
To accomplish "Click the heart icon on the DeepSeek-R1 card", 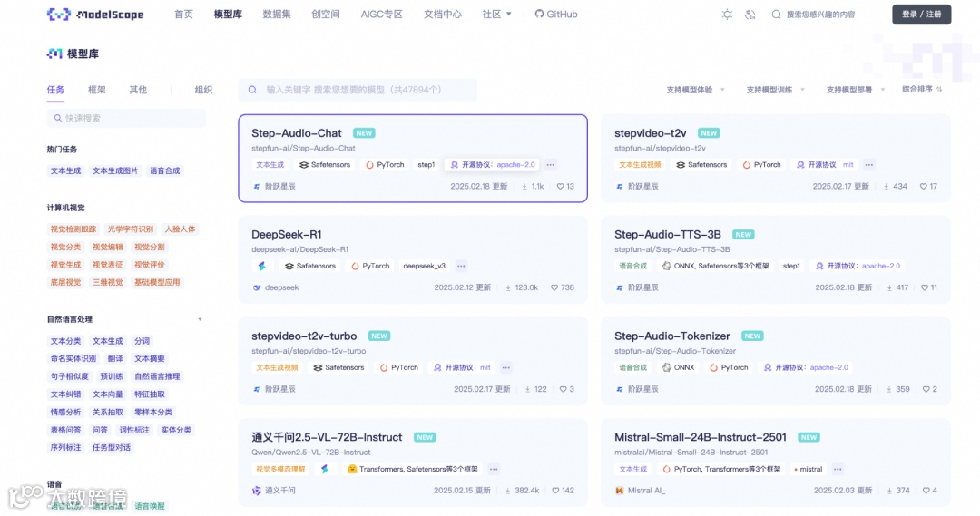I will click(x=554, y=287).
